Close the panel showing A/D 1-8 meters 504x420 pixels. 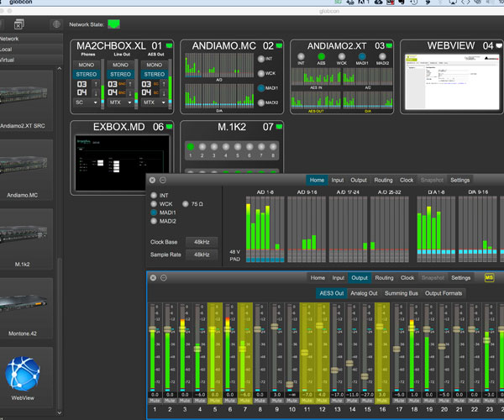(152, 180)
